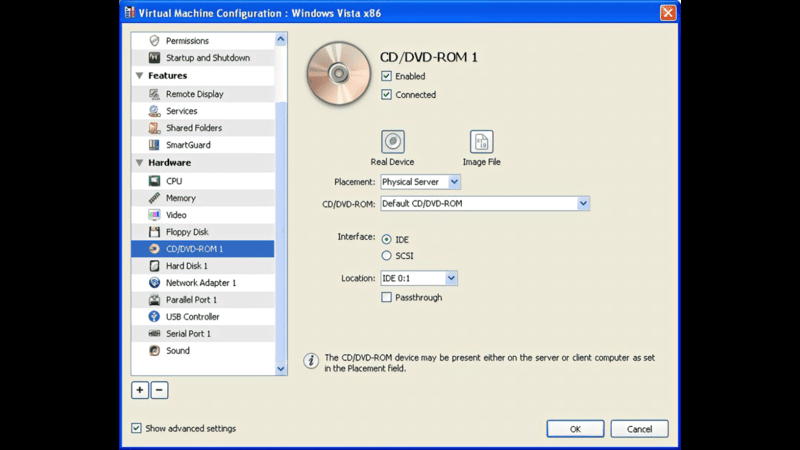Image resolution: width=800 pixels, height=450 pixels.
Task: Uncheck the Enabled checkbox
Action: [386, 76]
